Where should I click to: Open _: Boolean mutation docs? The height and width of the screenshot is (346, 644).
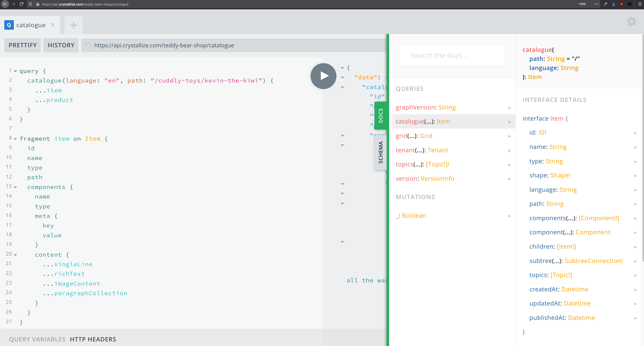452,216
